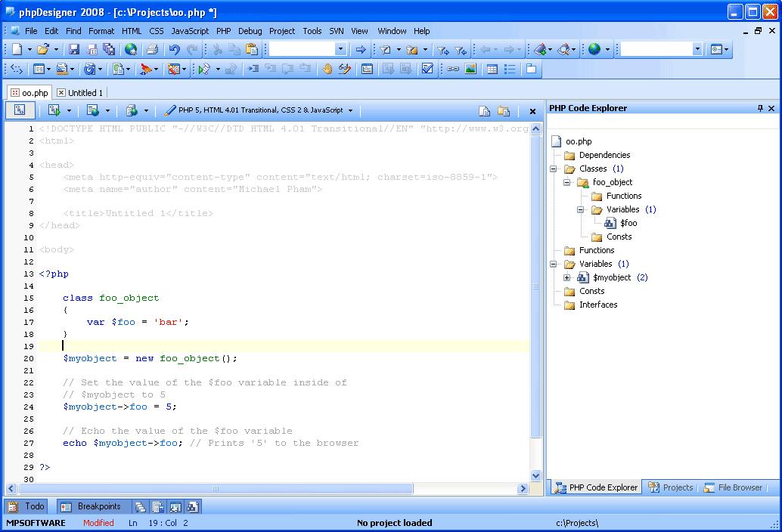Close the editor pane with the X icon

point(532,111)
